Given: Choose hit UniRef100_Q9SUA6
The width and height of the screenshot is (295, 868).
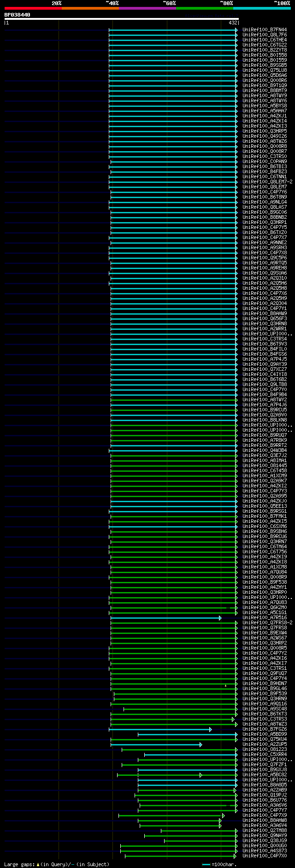Looking at the screenshot, I should [265, 273].
